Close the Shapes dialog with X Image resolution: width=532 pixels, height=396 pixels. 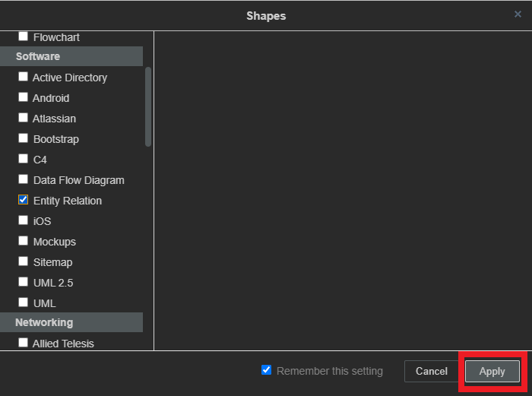518,14
